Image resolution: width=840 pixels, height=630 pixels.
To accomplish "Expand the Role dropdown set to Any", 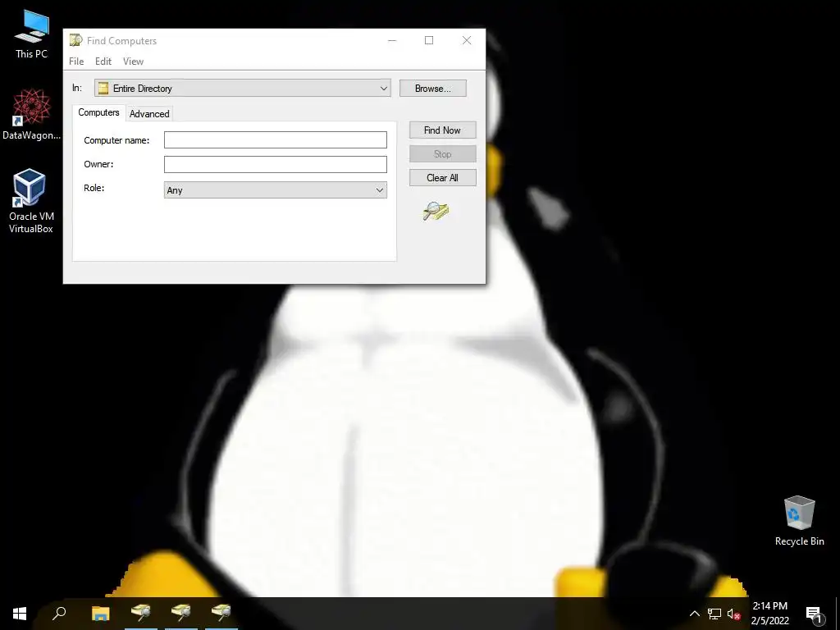I will [380, 190].
